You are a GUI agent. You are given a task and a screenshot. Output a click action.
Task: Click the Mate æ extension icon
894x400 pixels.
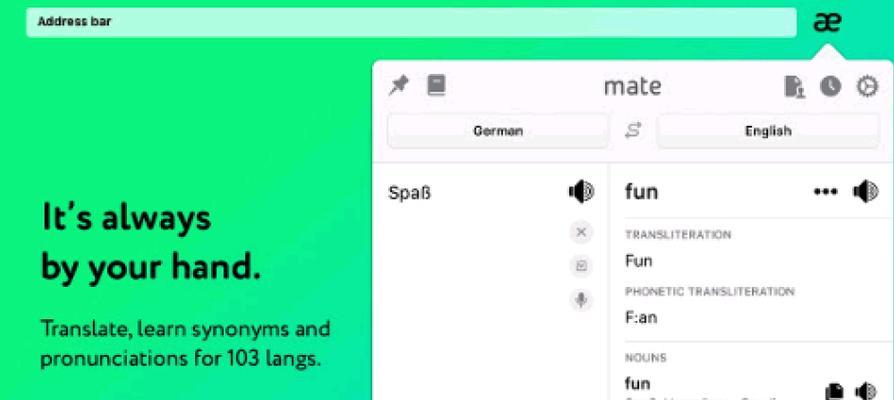827,23
